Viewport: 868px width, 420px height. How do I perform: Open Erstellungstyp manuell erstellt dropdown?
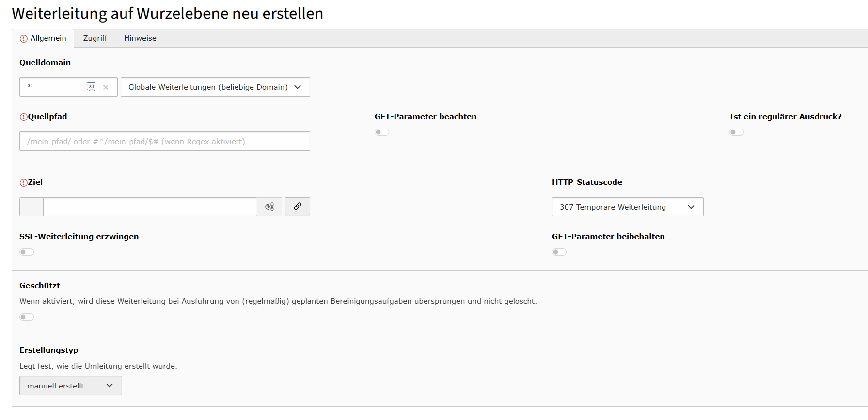click(70, 386)
